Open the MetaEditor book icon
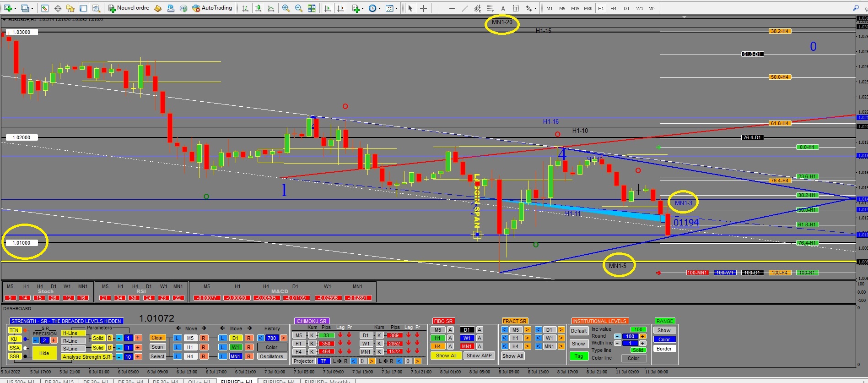 (158, 8)
